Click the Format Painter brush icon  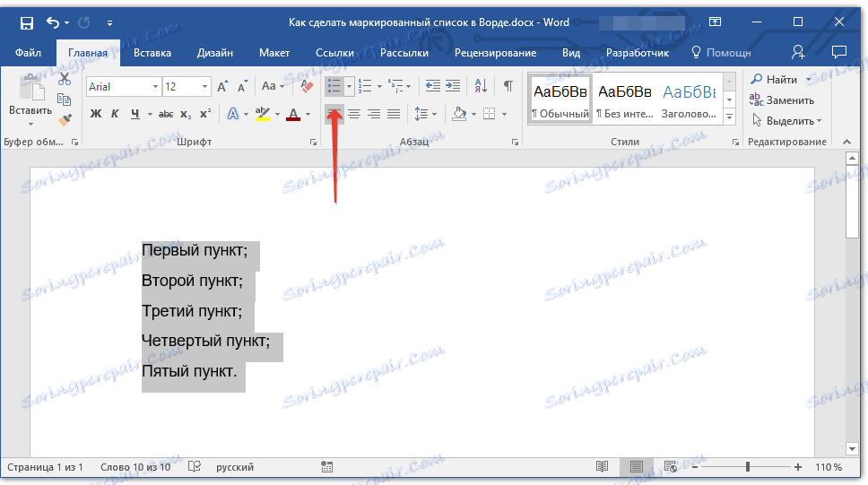coord(65,119)
